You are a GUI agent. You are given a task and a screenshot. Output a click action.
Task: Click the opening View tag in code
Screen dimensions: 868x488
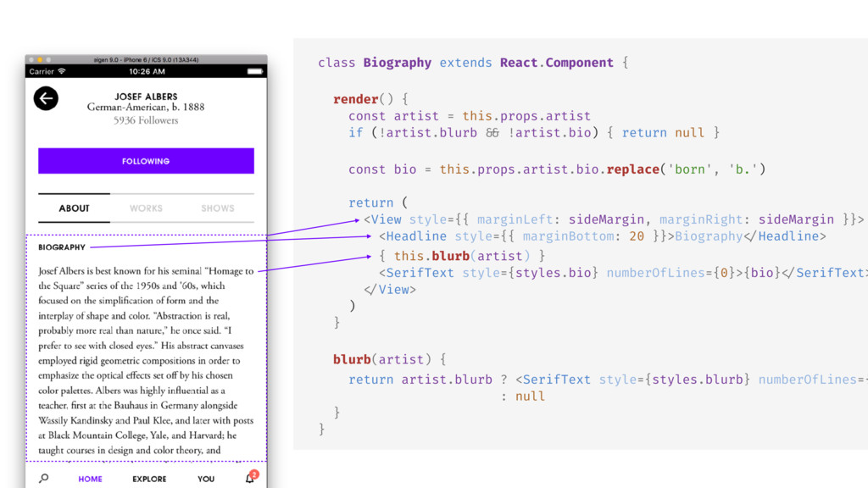[x=614, y=219]
